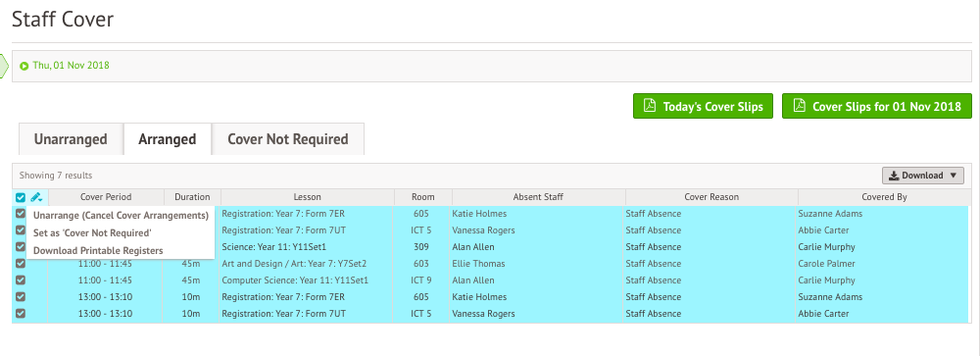980x356 pixels.
Task: Click Today's Cover Slips button
Action: [x=703, y=106]
